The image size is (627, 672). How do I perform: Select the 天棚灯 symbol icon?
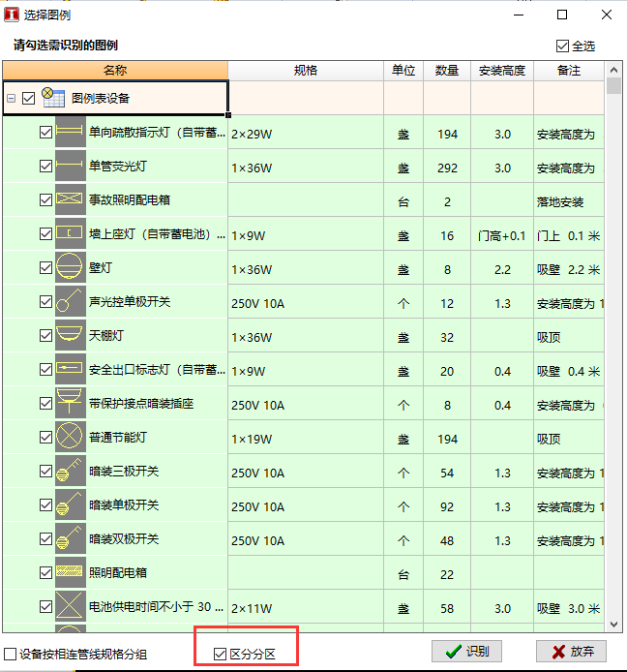[x=71, y=336]
